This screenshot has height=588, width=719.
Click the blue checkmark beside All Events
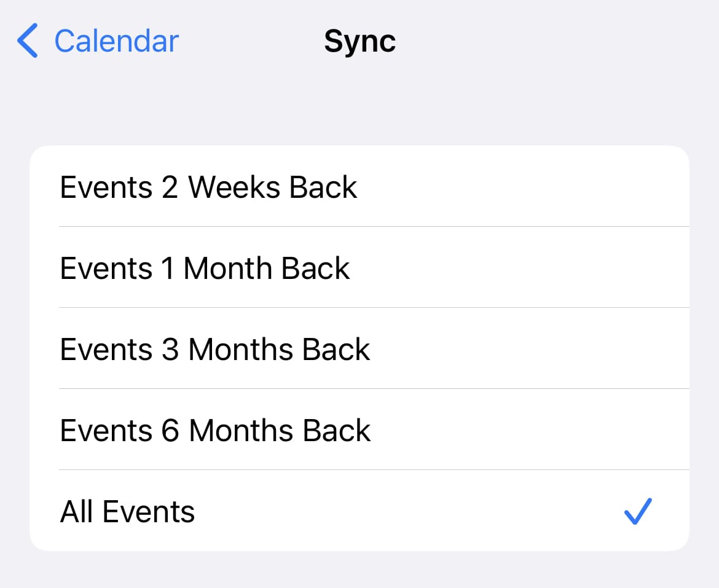[637, 511]
